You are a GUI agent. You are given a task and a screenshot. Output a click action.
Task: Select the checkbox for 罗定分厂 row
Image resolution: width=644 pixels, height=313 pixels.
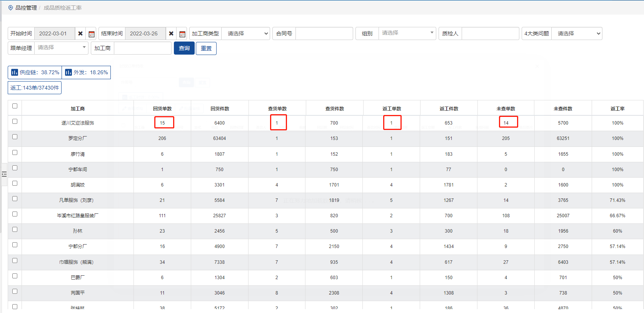15,137
